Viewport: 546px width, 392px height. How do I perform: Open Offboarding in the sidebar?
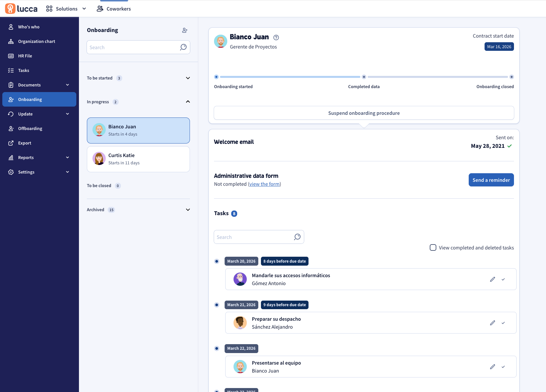39,128
